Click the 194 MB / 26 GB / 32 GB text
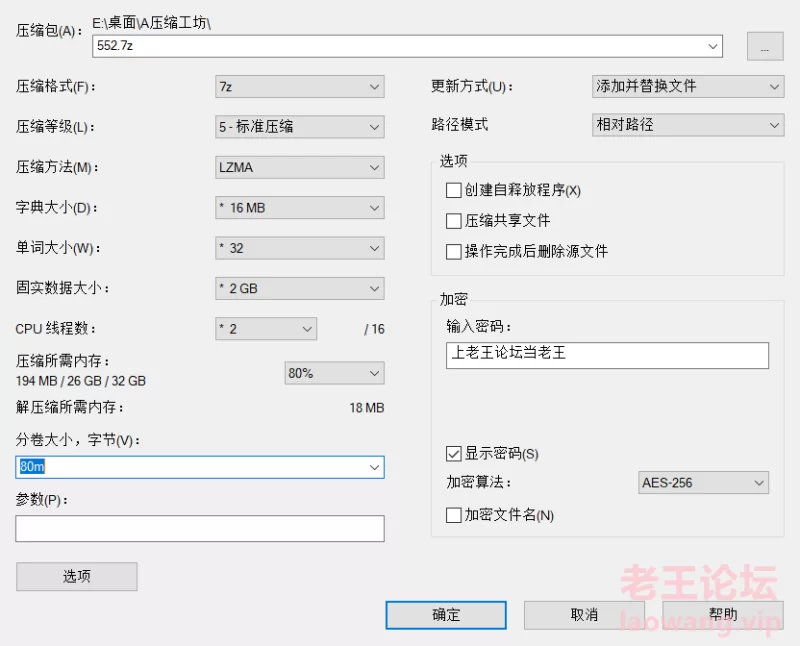 click(x=81, y=381)
